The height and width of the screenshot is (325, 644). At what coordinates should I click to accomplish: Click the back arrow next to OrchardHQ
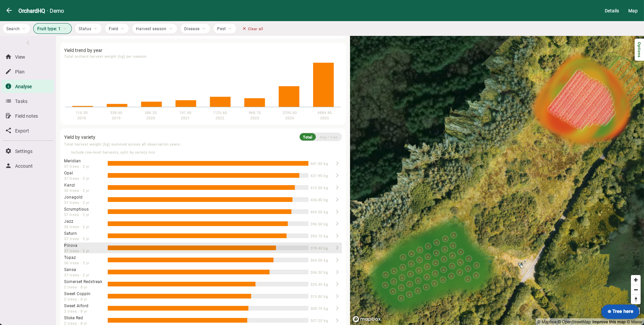(9, 11)
